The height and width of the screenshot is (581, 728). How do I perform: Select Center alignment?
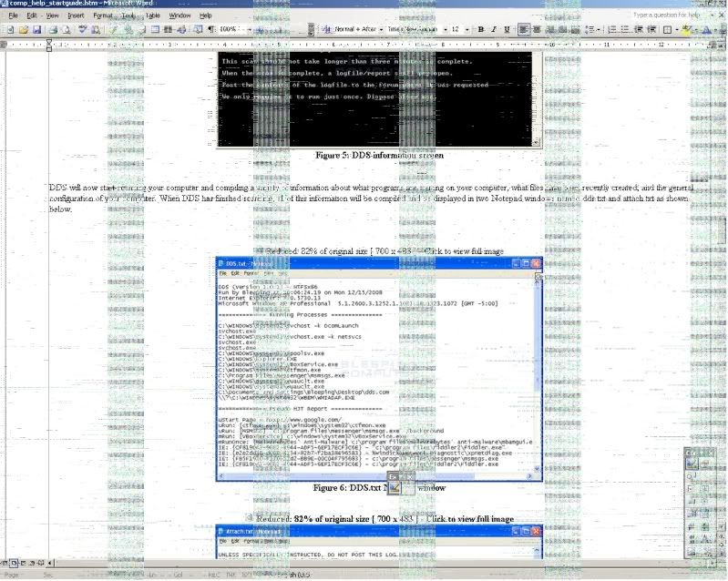click(537, 30)
